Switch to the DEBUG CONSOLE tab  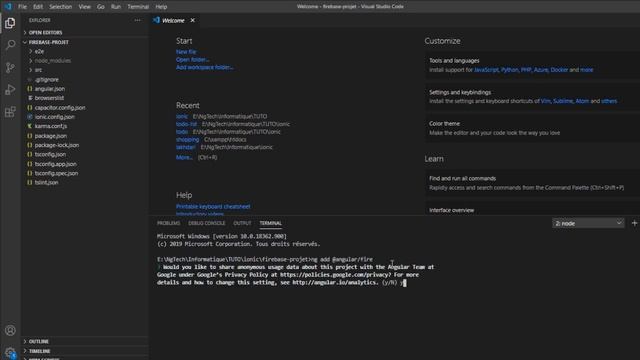[207, 223]
